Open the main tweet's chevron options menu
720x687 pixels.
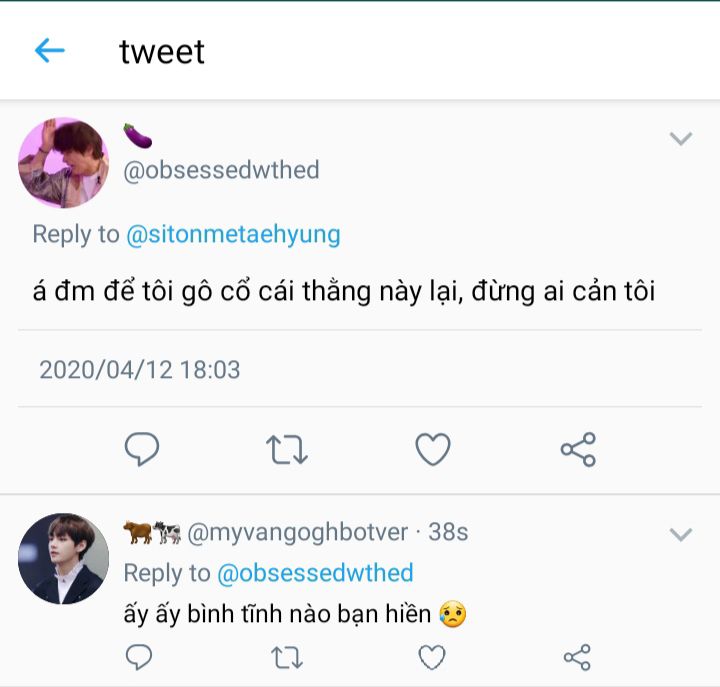tap(681, 139)
